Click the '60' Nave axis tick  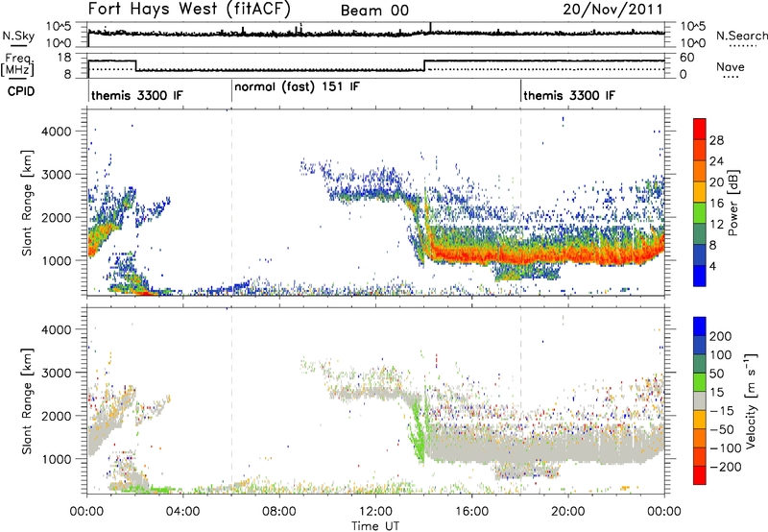(686, 58)
